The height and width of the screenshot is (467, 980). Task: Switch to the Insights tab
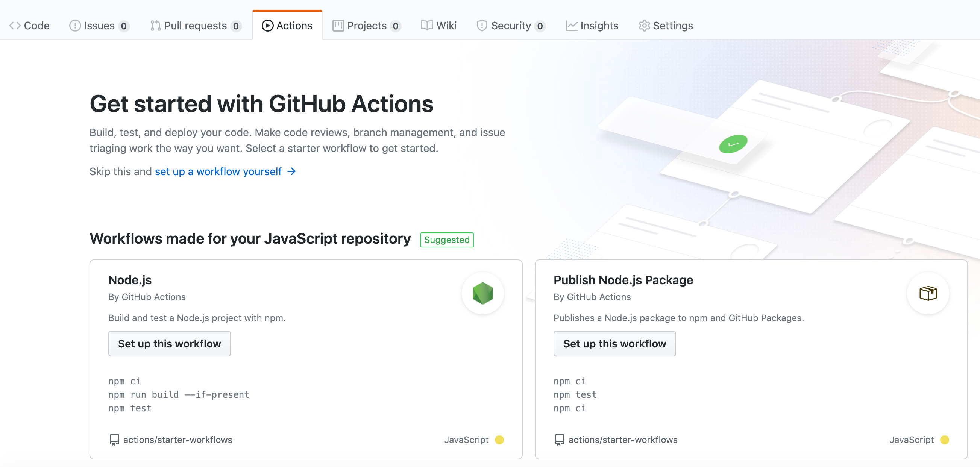click(599, 26)
